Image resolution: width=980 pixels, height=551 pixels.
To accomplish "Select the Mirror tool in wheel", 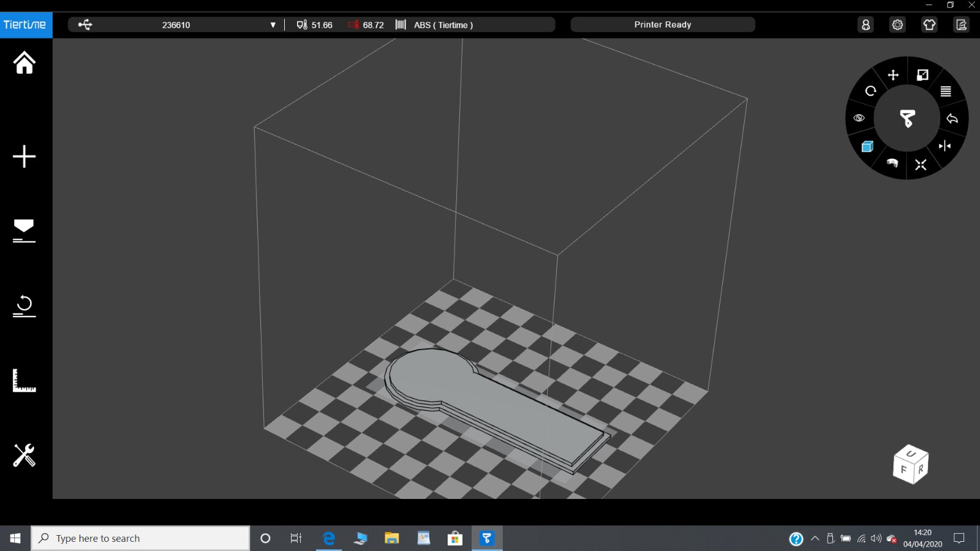I will click(944, 146).
